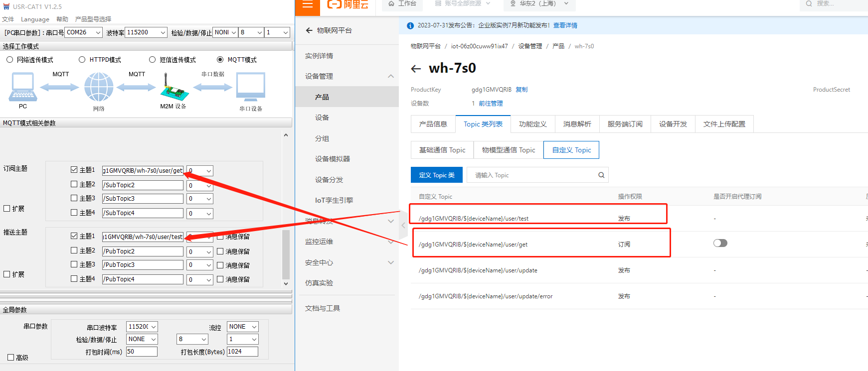This screenshot has width=868, height=371.
Task: Collapse the 设备管理 sidebar section
Action: [390, 76]
